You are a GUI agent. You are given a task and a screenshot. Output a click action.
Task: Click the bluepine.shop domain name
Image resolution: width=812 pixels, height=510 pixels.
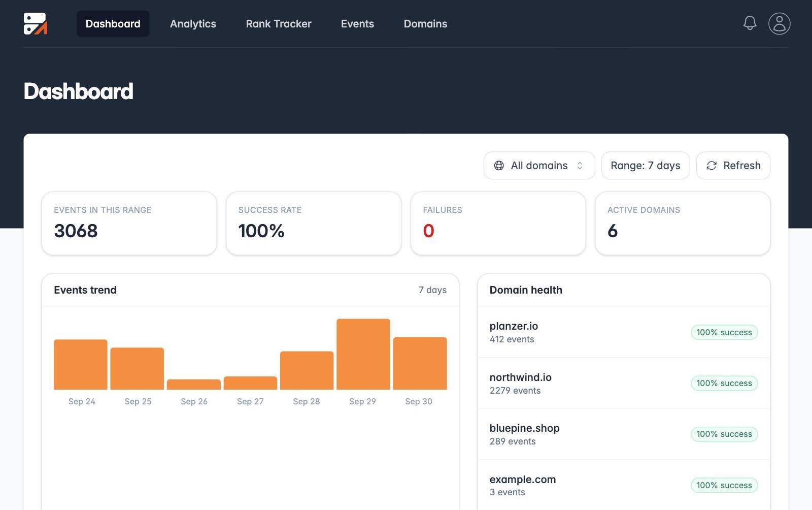[x=524, y=428]
